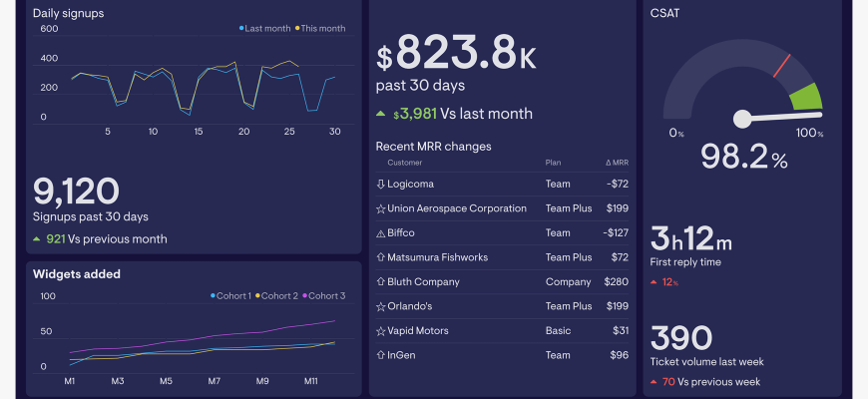868x399 pixels.
Task: Select the Widgets added chart title
Action: click(76, 274)
